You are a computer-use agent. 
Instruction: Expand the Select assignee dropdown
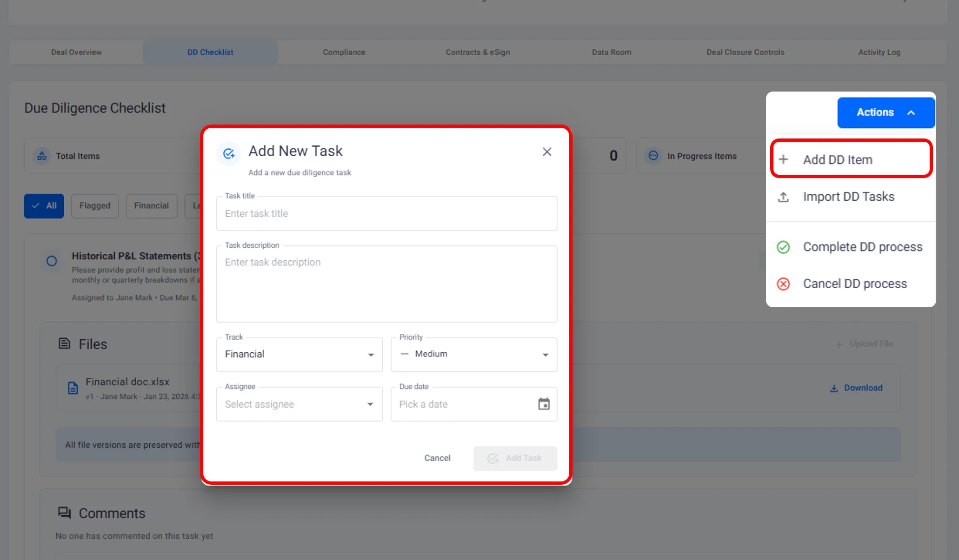299,404
